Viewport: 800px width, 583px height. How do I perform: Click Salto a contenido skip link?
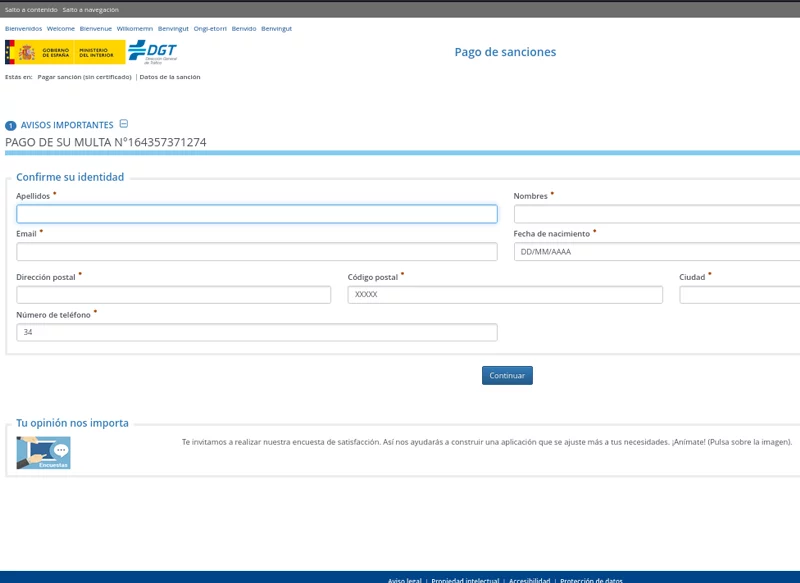point(31,9)
